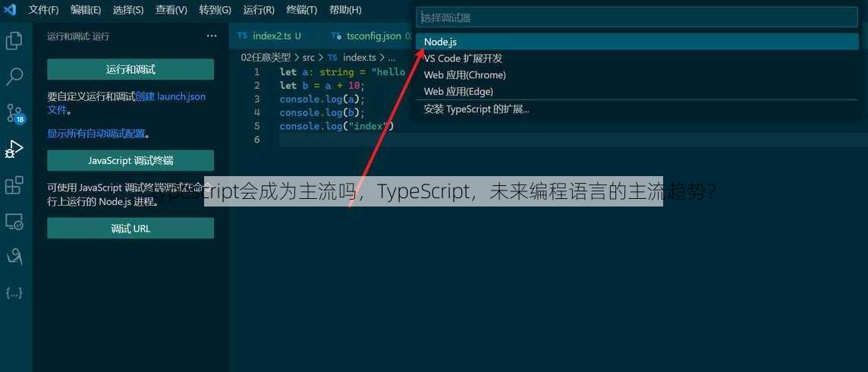Open the sidebar more actions ellipsis
This screenshot has width=868, height=372.
click(212, 36)
